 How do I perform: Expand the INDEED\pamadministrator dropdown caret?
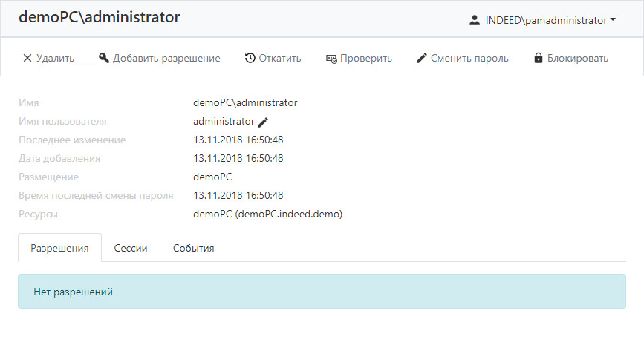click(613, 20)
